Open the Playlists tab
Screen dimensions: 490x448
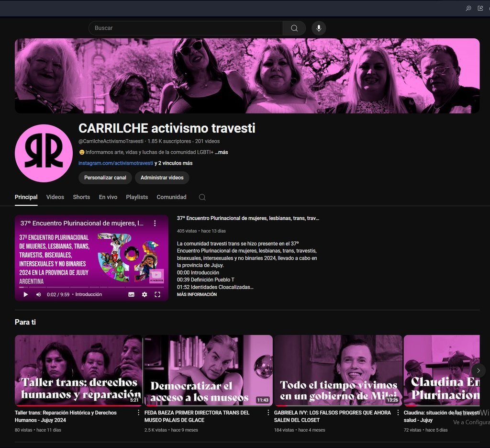tap(137, 197)
